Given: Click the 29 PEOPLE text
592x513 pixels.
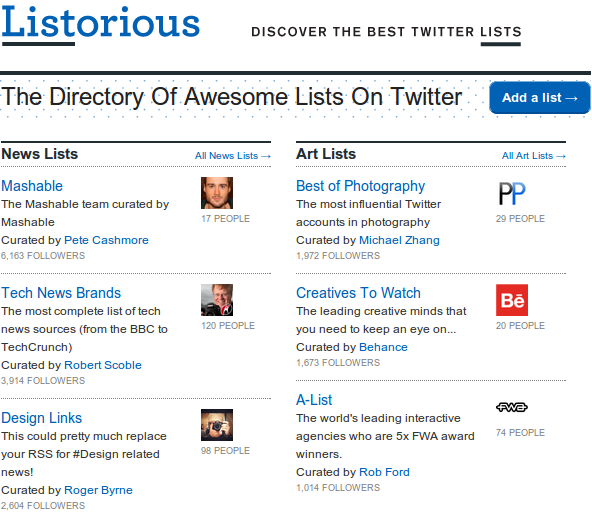Looking at the screenshot, I should [x=520, y=219].
